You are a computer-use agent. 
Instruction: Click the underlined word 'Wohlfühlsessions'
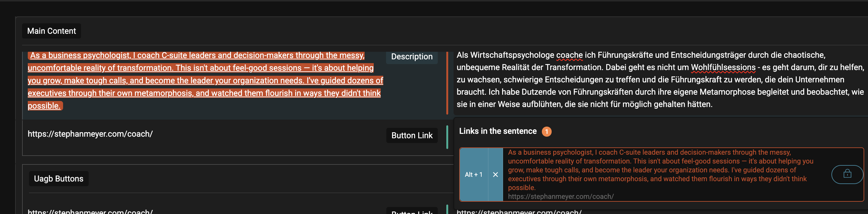(x=723, y=68)
